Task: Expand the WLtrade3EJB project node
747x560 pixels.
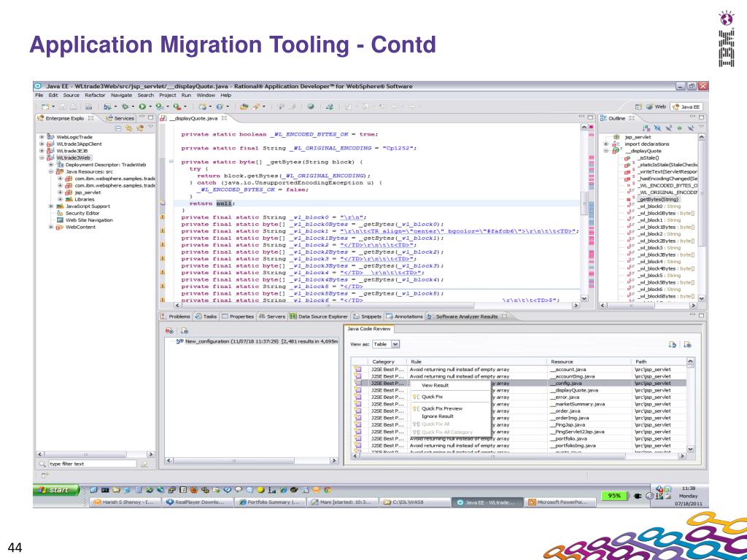Action: (42, 151)
